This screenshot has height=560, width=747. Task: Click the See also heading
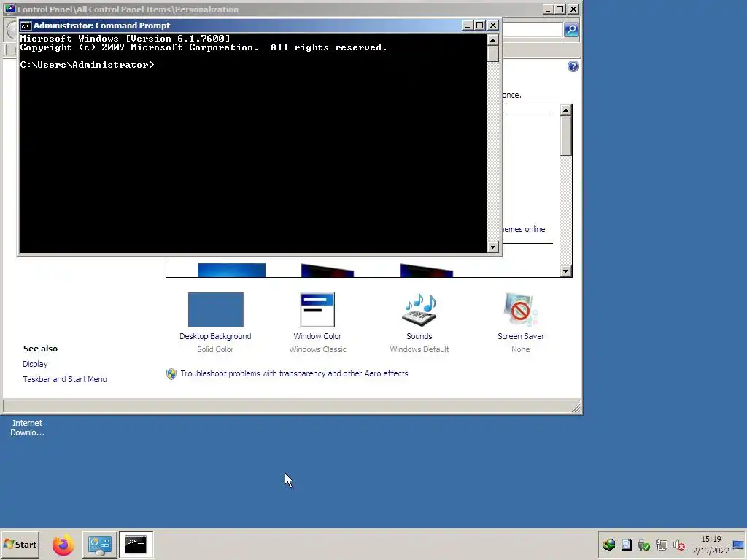[x=41, y=349]
